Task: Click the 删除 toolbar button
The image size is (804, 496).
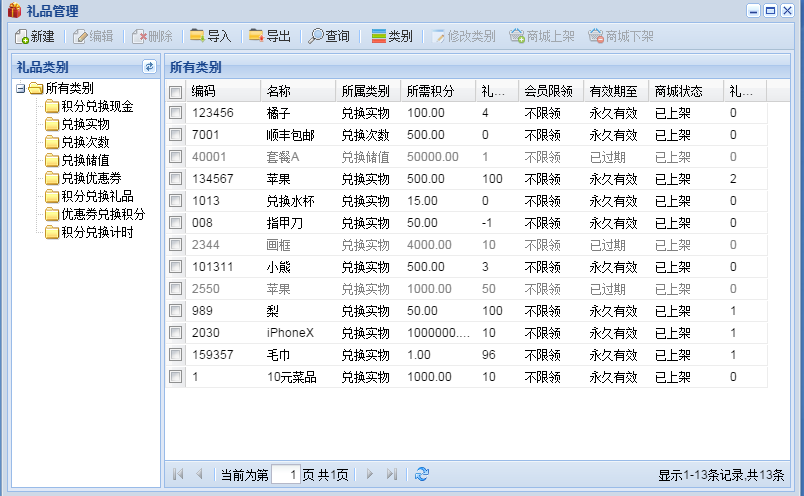Action: coord(152,36)
